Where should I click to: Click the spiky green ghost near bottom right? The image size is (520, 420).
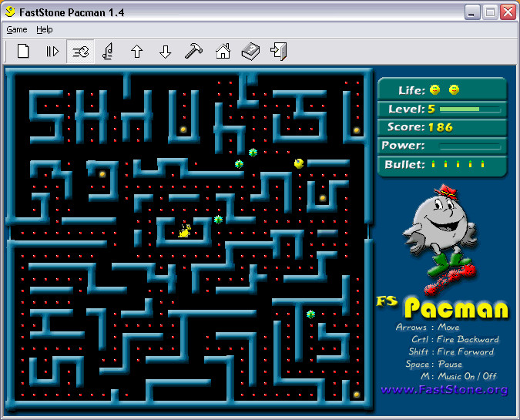(x=310, y=314)
